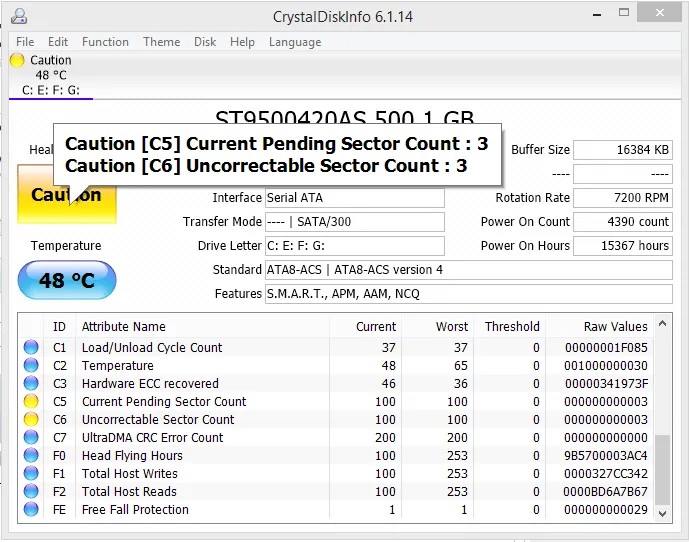689x542 pixels.
Task: Click raw value 9B5700003AC4
Action: (x=606, y=456)
